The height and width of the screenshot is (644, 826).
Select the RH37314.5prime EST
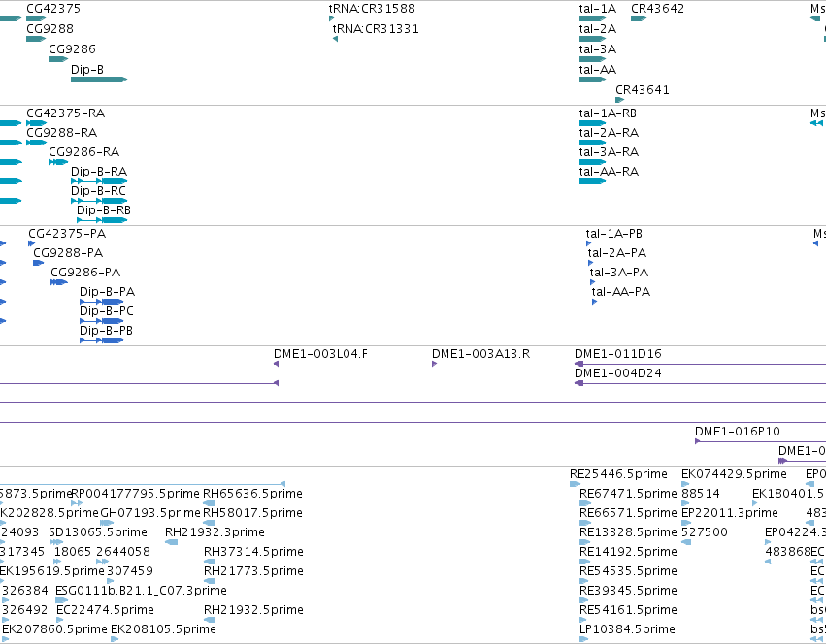209,562
